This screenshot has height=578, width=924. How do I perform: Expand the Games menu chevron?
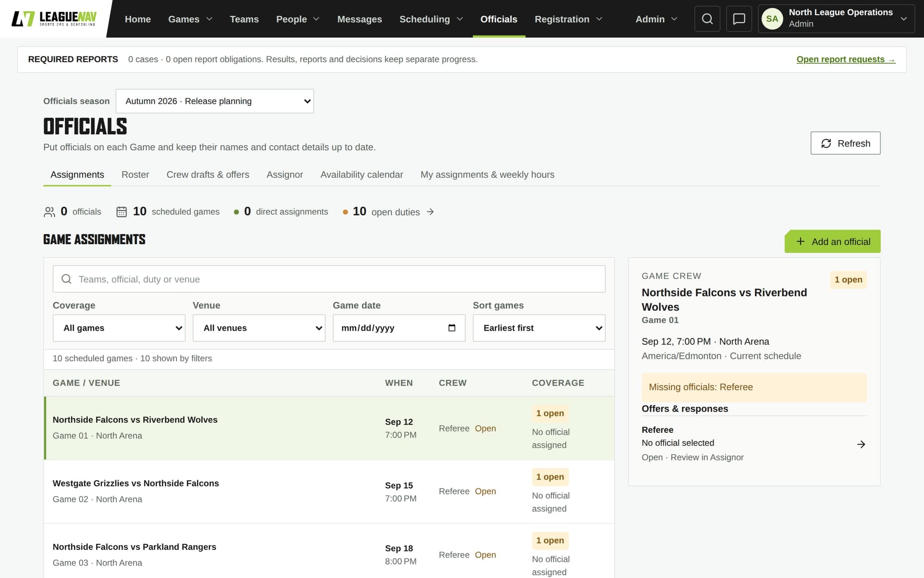209,19
